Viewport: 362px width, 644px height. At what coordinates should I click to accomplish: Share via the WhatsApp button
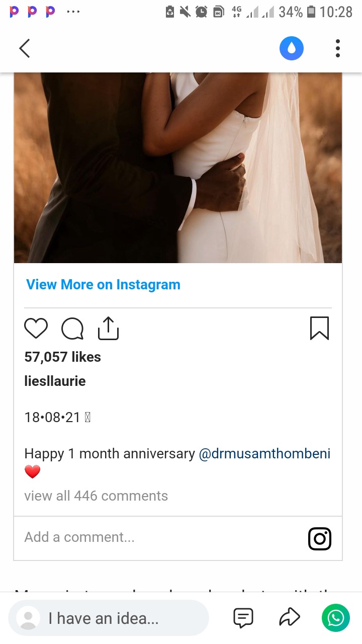pyautogui.click(x=336, y=618)
